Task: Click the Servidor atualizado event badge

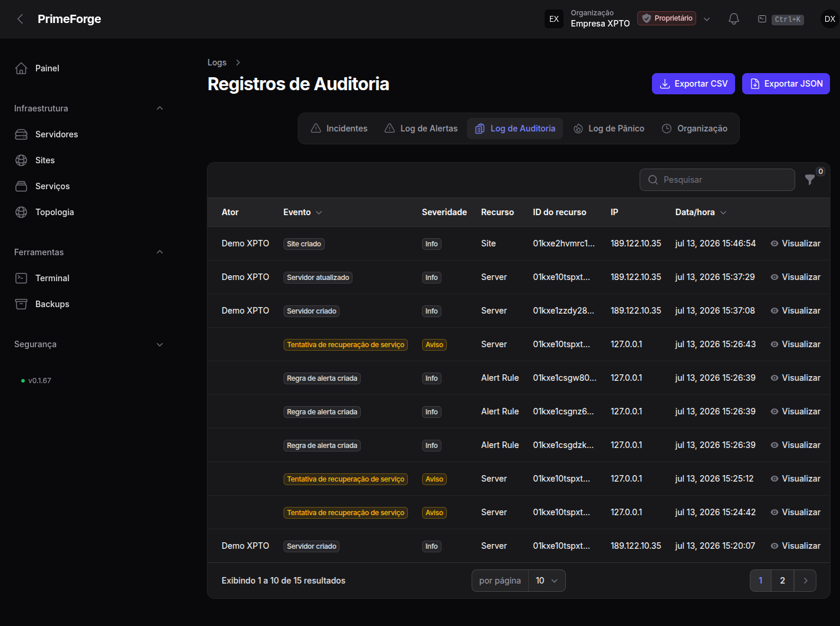Action: 318,278
